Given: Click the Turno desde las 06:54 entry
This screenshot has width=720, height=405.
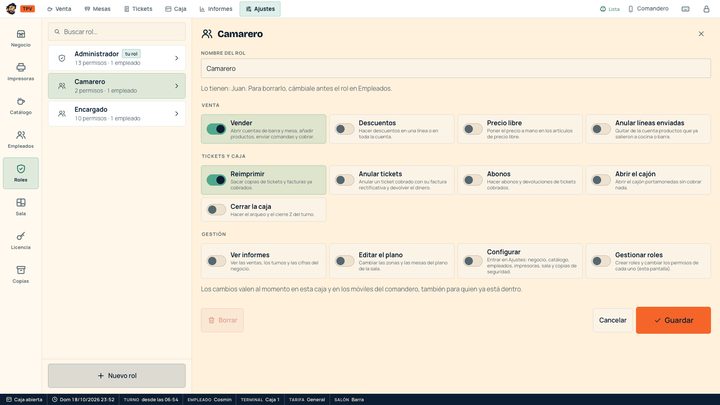Looking at the screenshot, I should (151, 399).
